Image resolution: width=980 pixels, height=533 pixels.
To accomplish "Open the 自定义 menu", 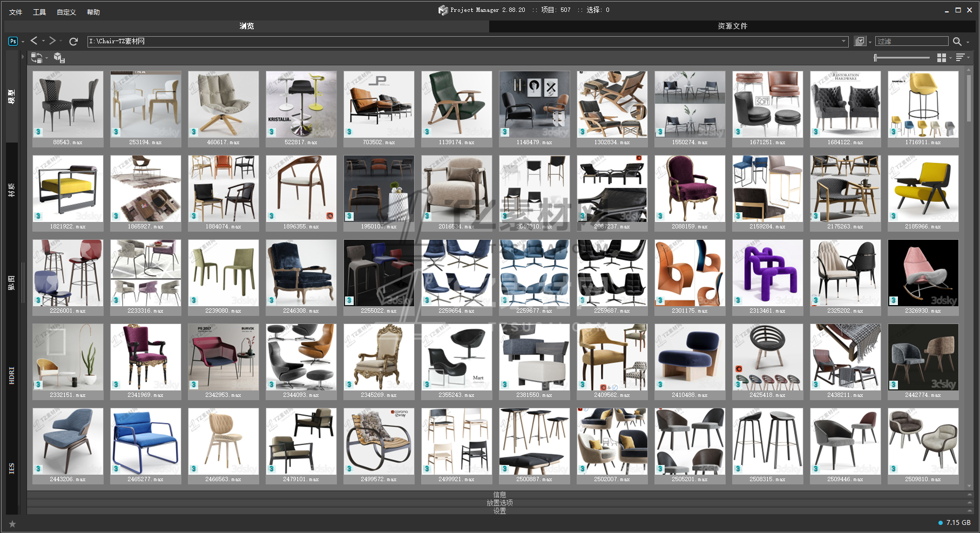I will (x=66, y=12).
